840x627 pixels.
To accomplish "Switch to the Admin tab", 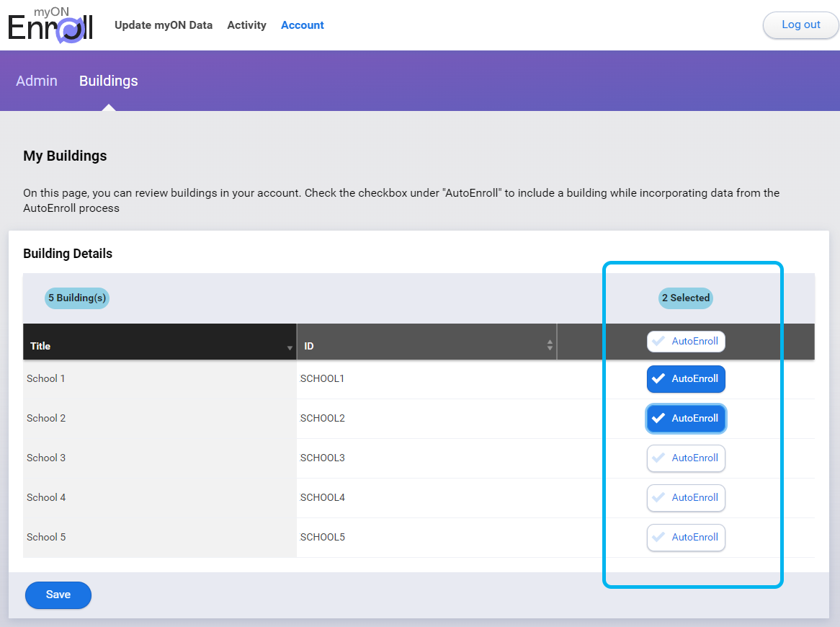I will [x=37, y=81].
